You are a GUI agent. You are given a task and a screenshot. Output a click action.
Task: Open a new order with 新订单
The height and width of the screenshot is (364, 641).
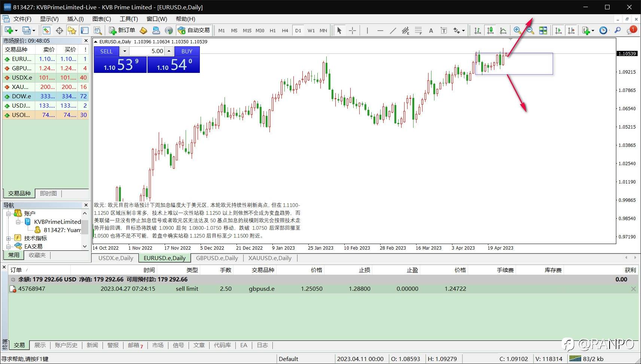122,30
